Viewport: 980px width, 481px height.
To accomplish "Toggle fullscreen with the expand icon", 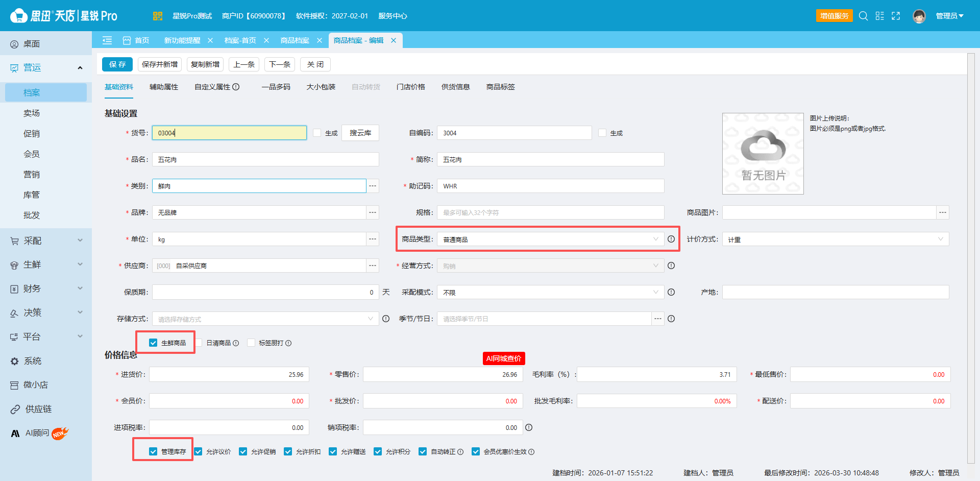I will point(896,16).
